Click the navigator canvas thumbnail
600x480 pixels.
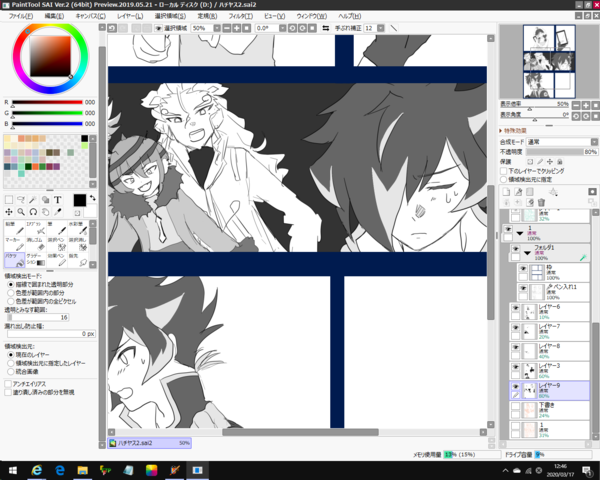coord(549,61)
